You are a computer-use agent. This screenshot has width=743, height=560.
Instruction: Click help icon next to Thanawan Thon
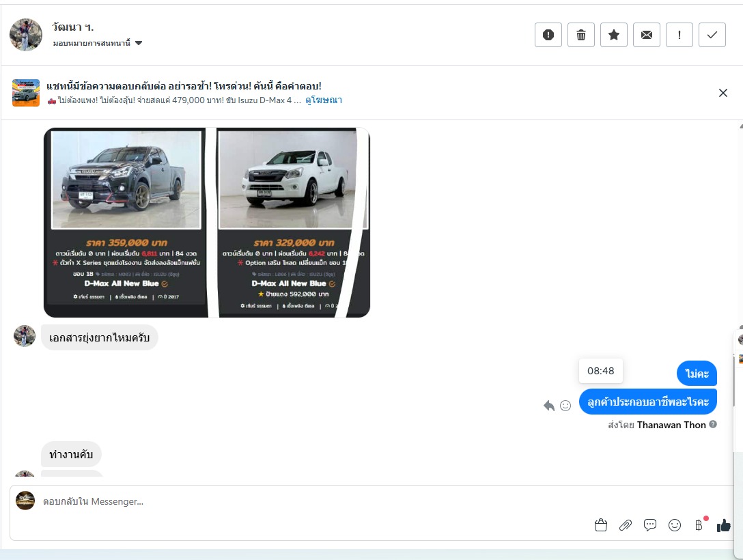click(713, 425)
